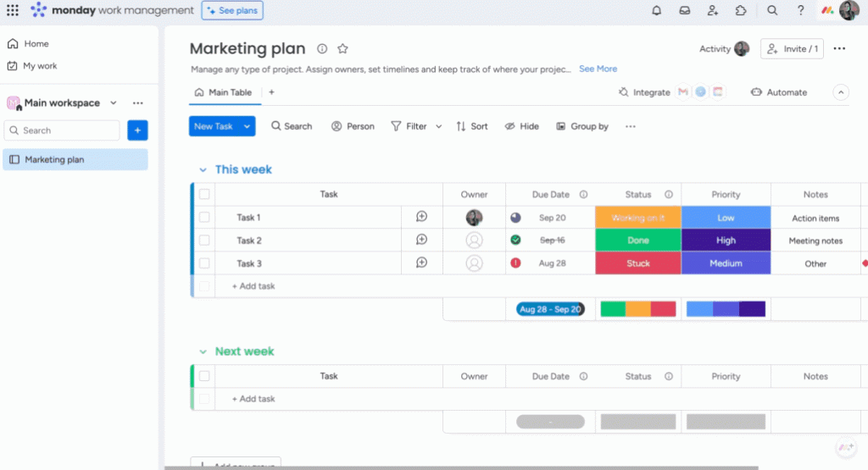Open the New Task dropdown arrow
The width and height of the screenshot is (868, 470).
pos(248,126)
